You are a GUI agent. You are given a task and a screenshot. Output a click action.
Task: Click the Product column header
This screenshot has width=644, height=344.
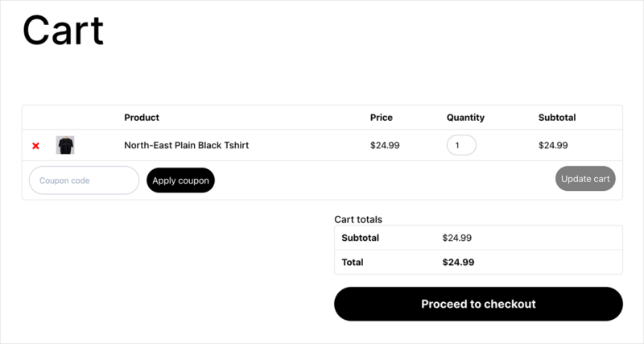point(142,118)
